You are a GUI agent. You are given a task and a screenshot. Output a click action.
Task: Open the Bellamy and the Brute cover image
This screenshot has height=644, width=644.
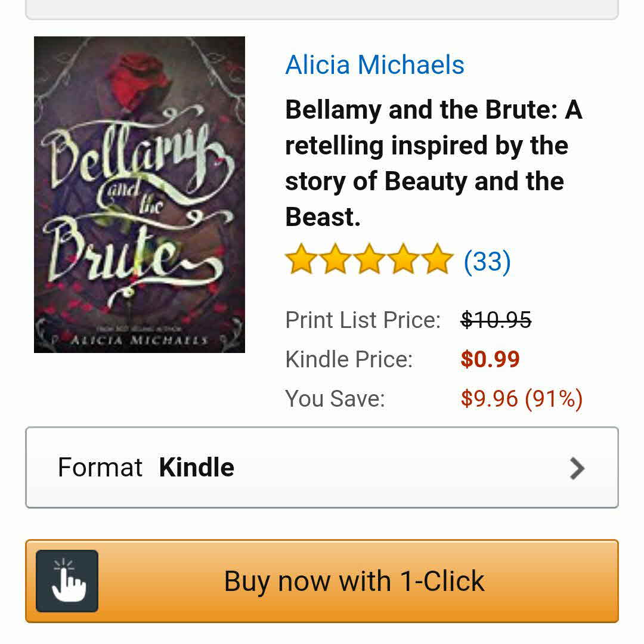click(140, 194)
